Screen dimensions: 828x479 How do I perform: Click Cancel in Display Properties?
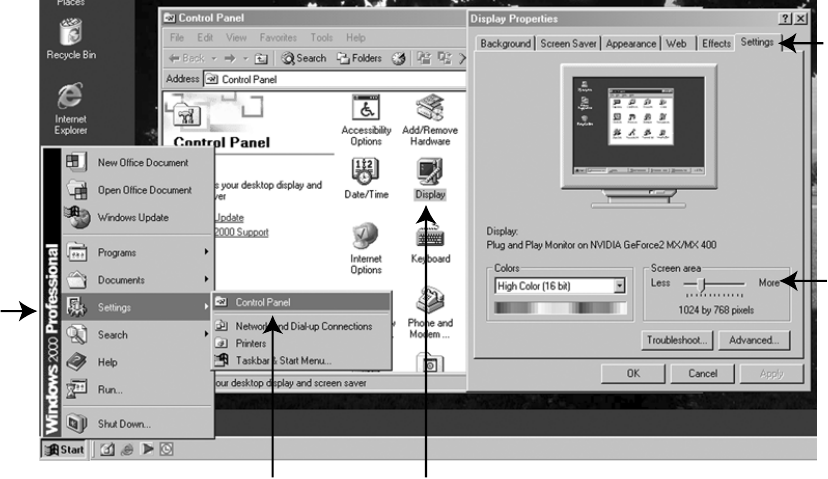(702, 373)
